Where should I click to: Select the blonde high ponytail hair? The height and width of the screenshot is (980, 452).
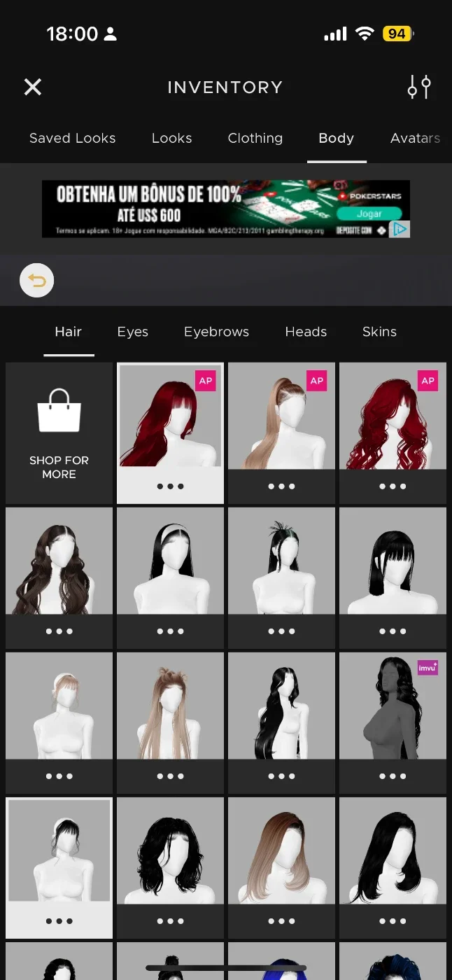coord(281,416)
